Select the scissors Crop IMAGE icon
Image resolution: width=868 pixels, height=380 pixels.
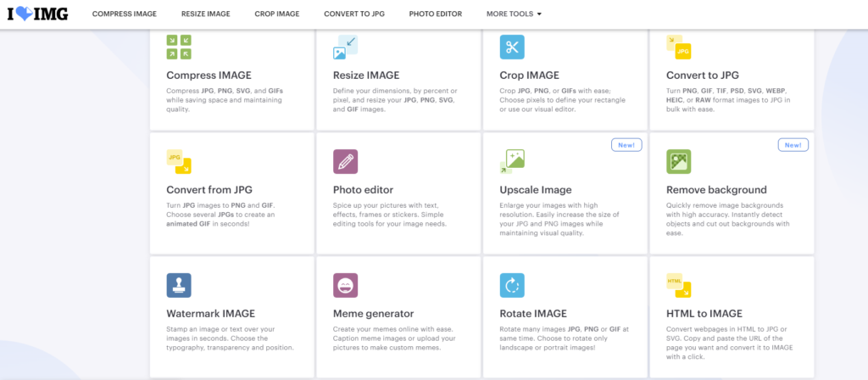tap(512, 47)
